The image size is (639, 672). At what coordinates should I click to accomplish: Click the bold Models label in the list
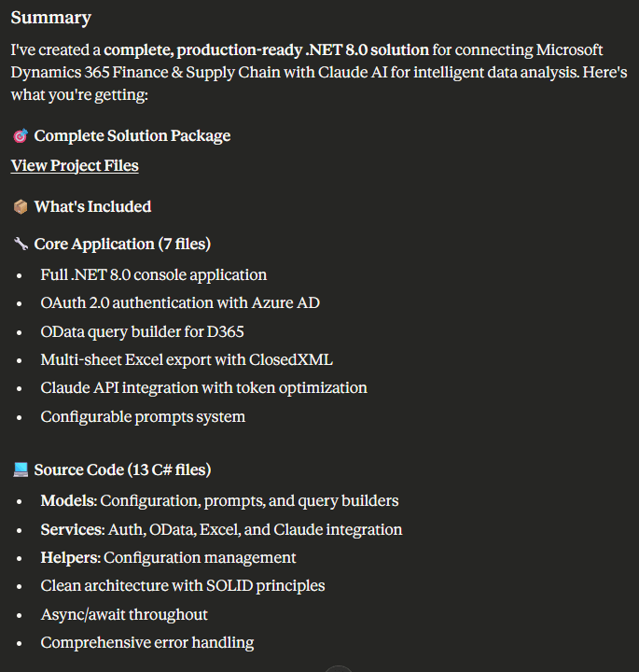point(68,501)
